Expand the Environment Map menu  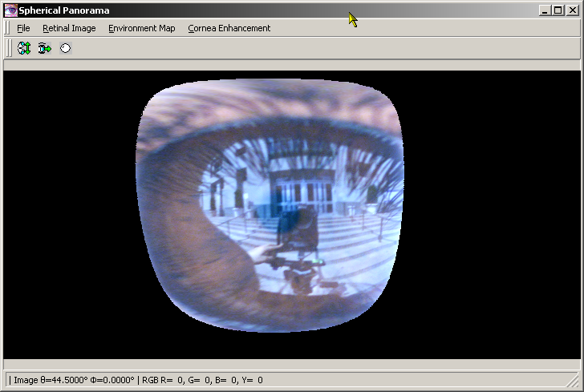click(x=141, y=28)
